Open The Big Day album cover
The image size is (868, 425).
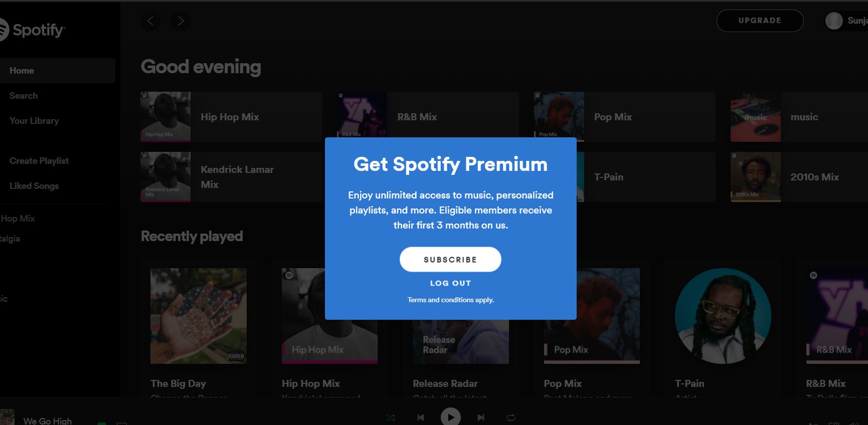tap(199, 316)
